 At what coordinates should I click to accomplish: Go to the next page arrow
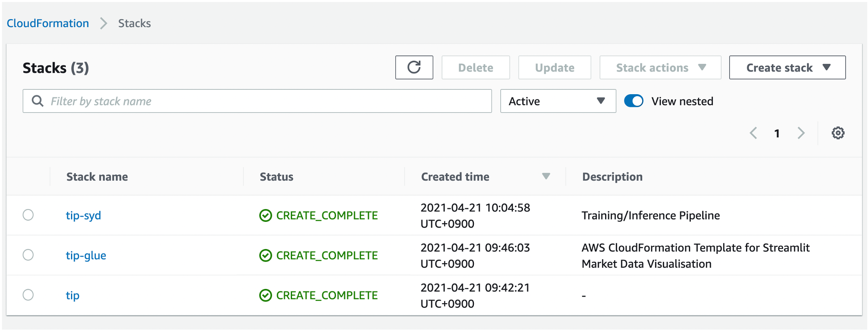tap(801, 133)
